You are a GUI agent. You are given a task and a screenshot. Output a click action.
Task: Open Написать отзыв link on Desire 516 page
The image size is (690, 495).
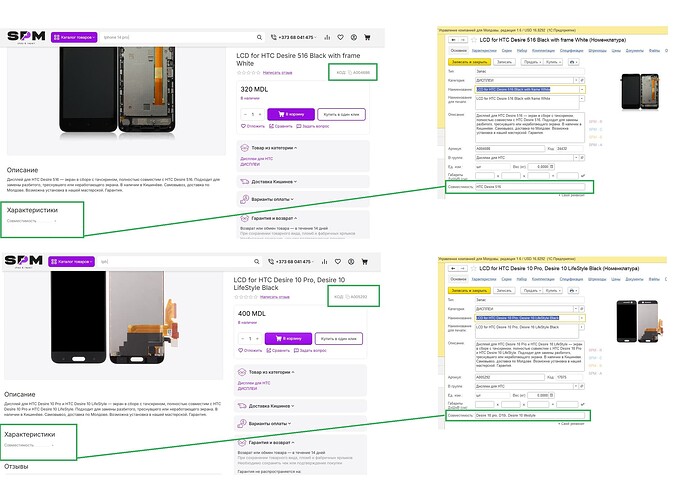277,73
